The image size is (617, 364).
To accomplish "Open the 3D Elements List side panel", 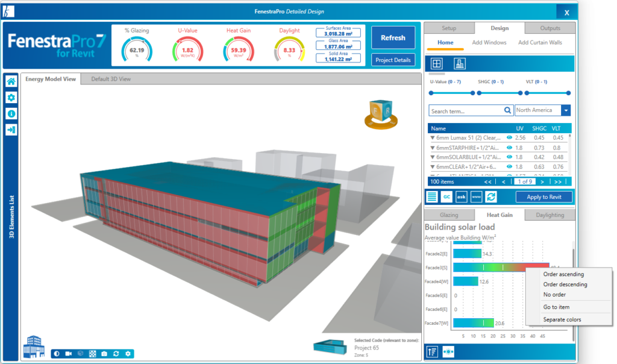I will (x=11, y=217).
